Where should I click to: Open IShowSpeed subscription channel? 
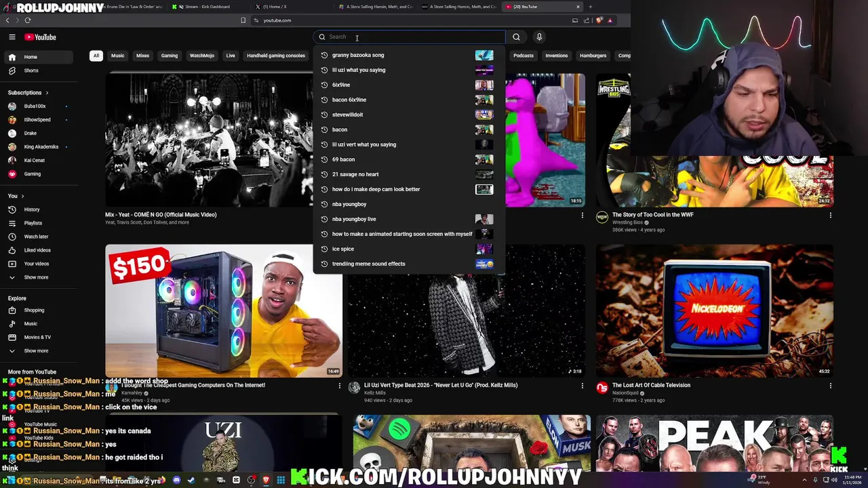click(37, 120)
